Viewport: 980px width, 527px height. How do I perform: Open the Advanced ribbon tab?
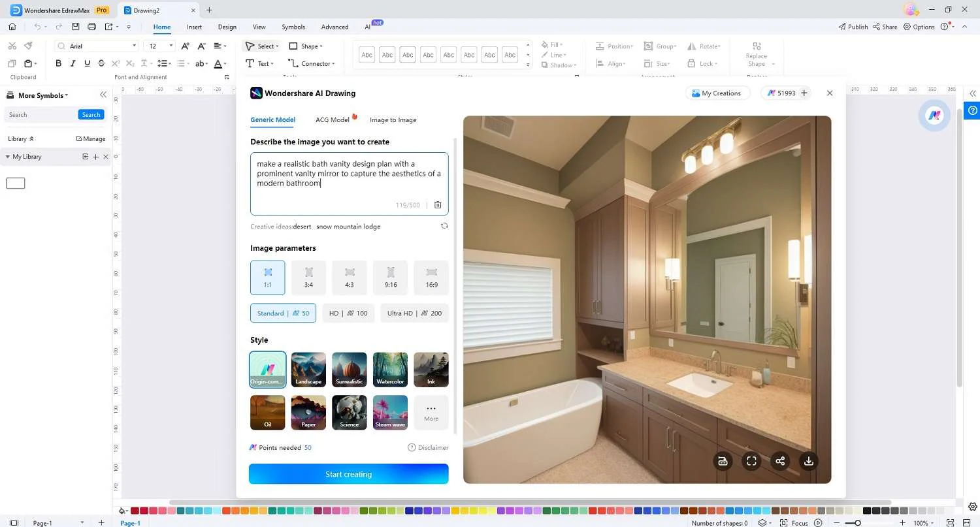(335, 27)
